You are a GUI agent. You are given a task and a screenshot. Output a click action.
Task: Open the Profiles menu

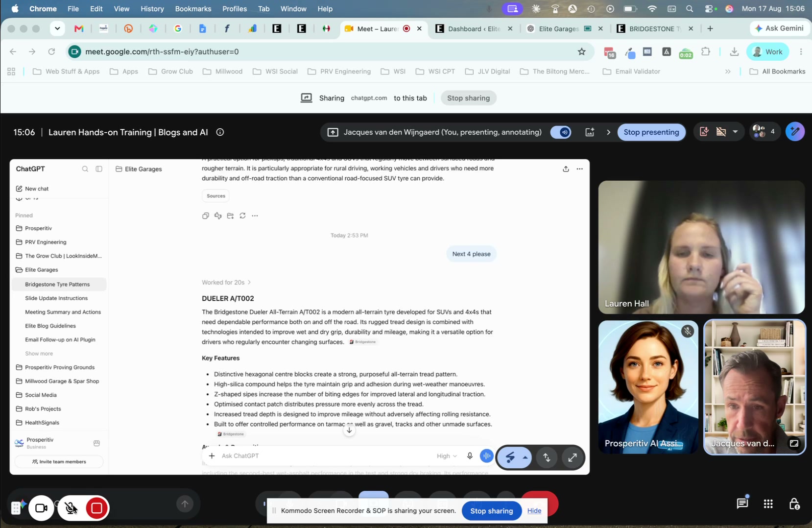click(x=235, y=9)
